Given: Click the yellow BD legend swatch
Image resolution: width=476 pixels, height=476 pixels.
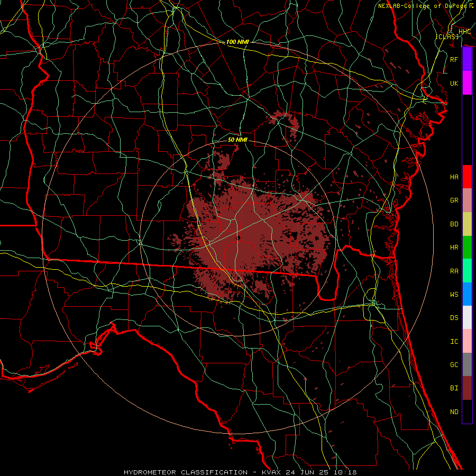Looking at the screenshot, I should point(467,224).
